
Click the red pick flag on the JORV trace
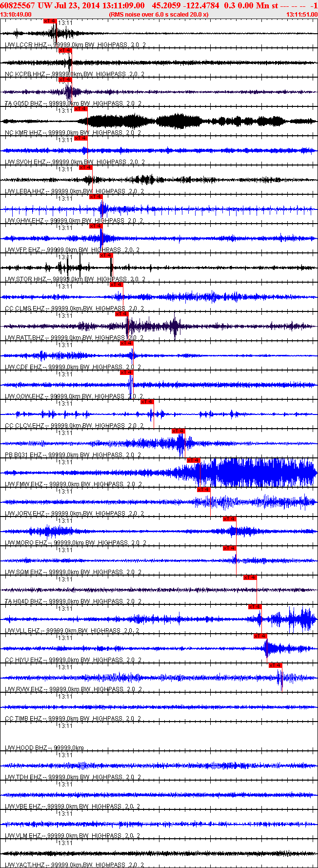(204, 490)
